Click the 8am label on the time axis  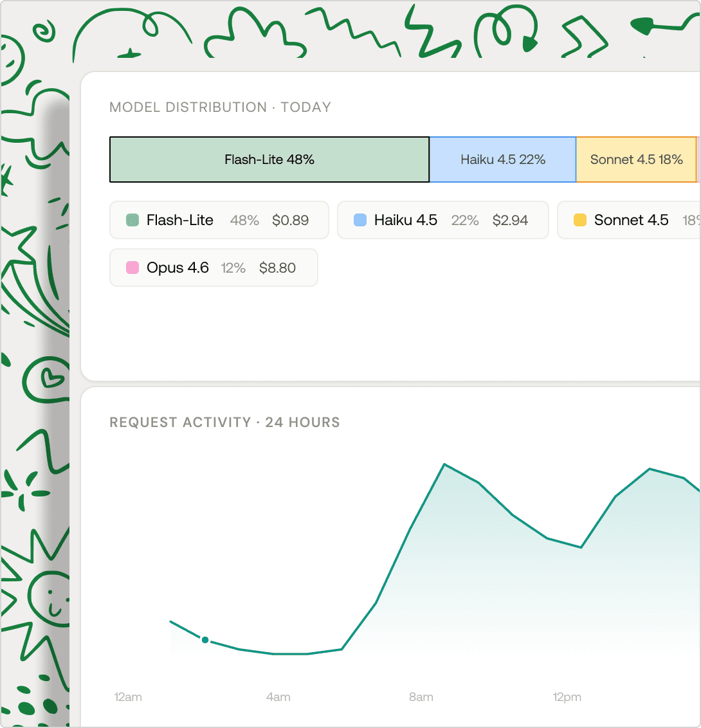(421, 697)
